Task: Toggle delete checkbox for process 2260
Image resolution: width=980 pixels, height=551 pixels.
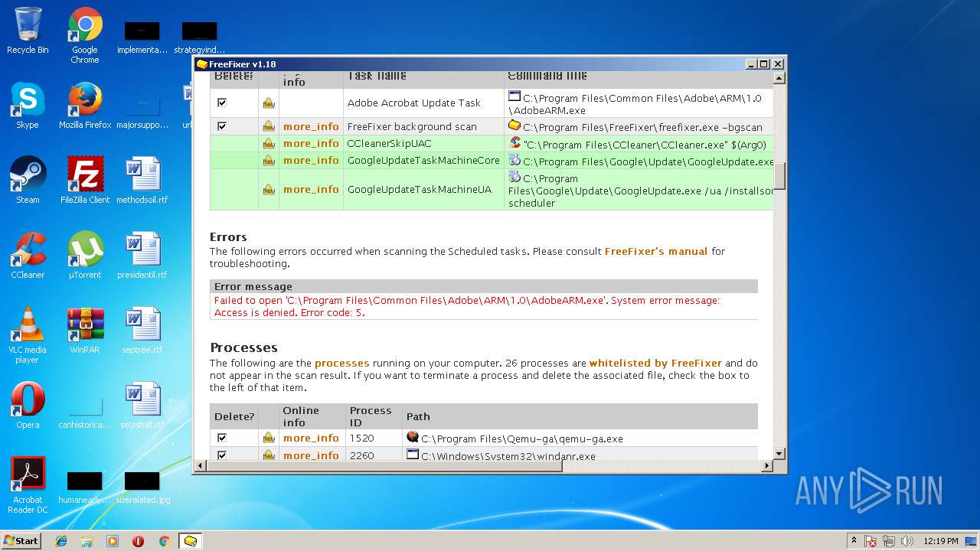Action: 222,455
